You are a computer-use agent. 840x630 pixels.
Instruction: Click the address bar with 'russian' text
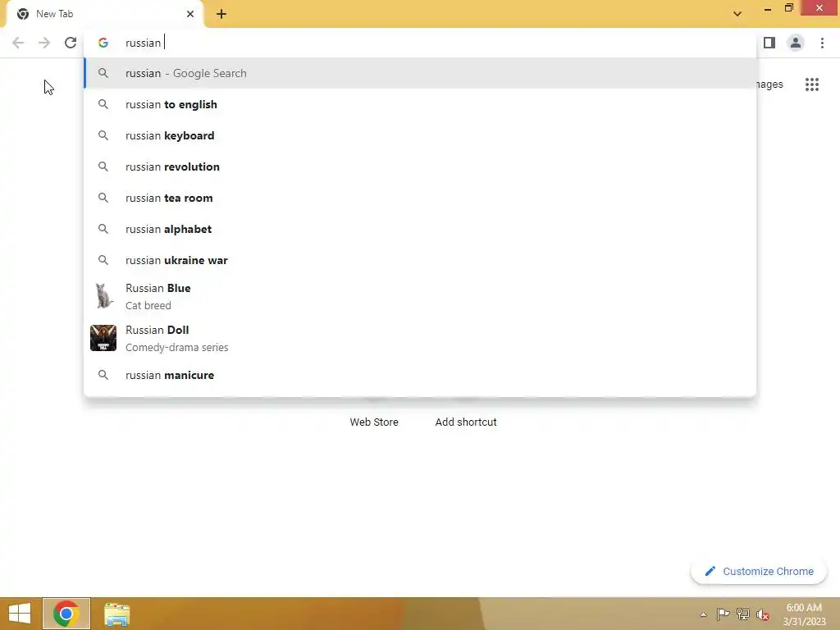[421, 43]
